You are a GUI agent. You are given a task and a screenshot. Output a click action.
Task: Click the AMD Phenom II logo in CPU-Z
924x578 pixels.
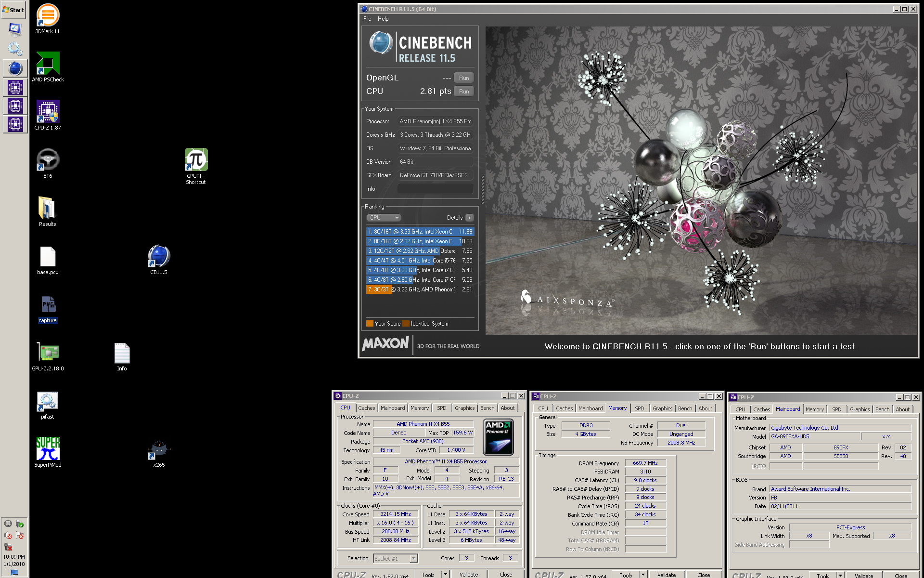tap(498, 437)
